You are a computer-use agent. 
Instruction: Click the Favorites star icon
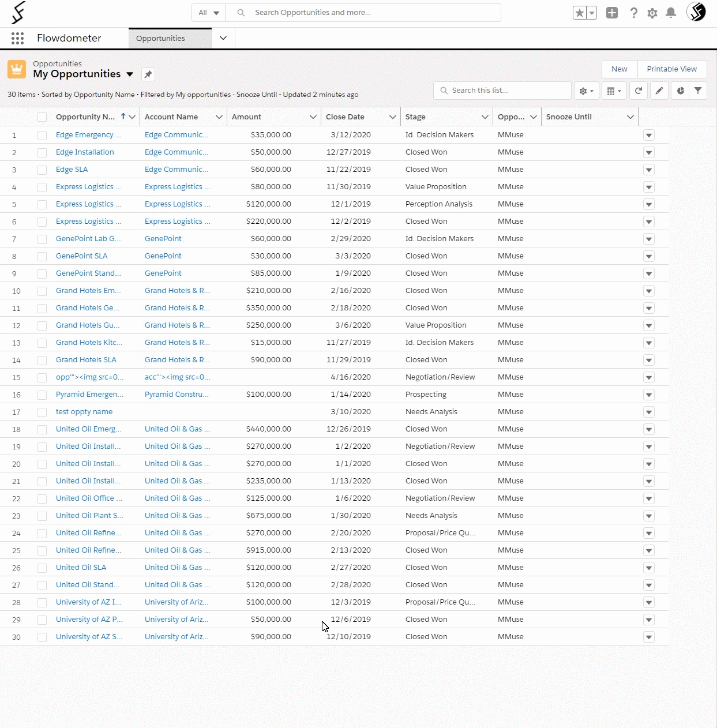coord(580,13)
